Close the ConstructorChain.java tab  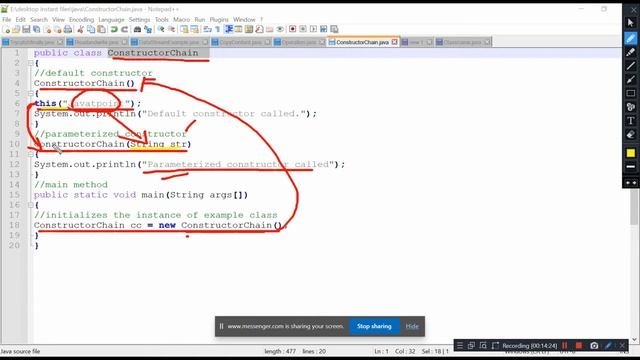pyautogui.click(x=394, y=42)
